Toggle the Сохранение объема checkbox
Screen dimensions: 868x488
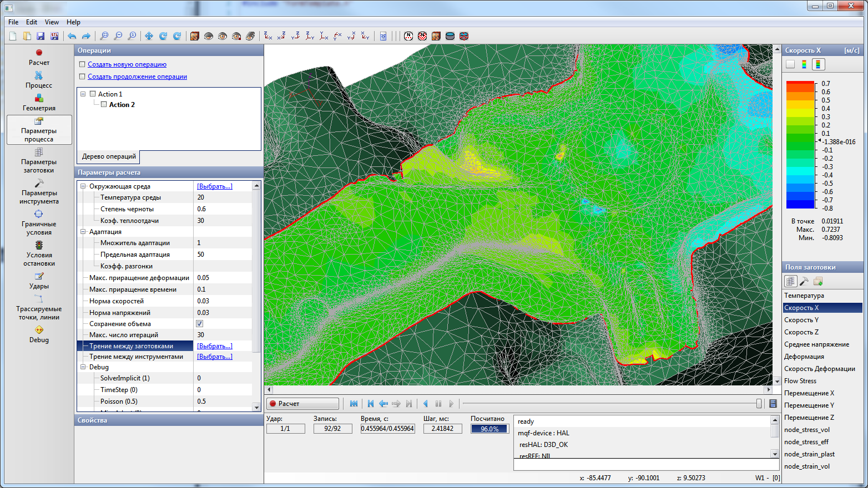click(200, 324)
